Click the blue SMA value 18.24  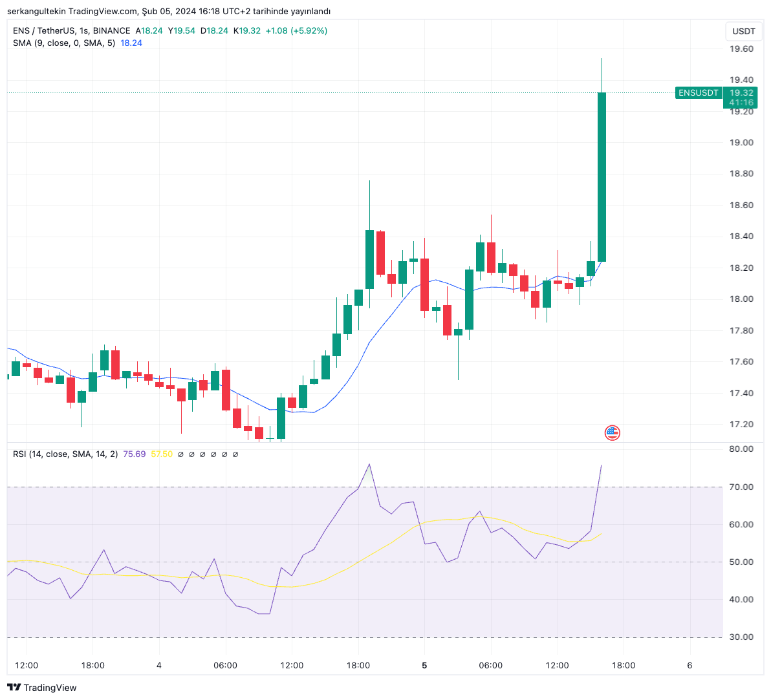[131, 43]
